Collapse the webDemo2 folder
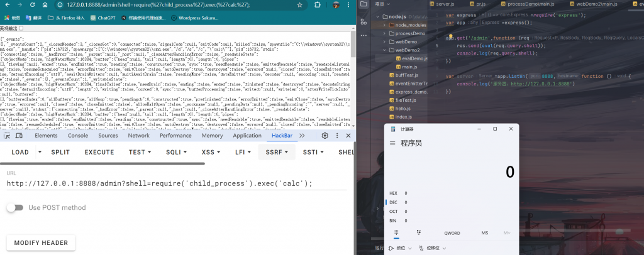This screenshot has width=644, height=255. click(x=384, y=50)
